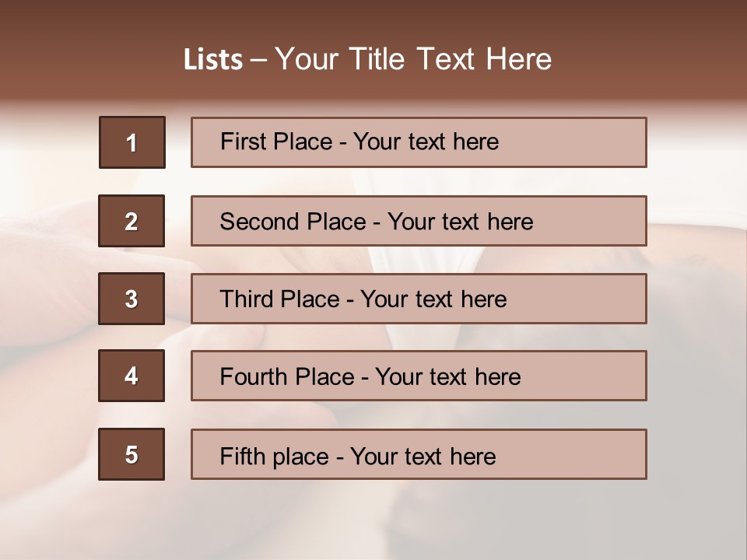747x560 pixels.
Task: Click the number 1 box
Action: pyautogui.click(x=132, y=142)
